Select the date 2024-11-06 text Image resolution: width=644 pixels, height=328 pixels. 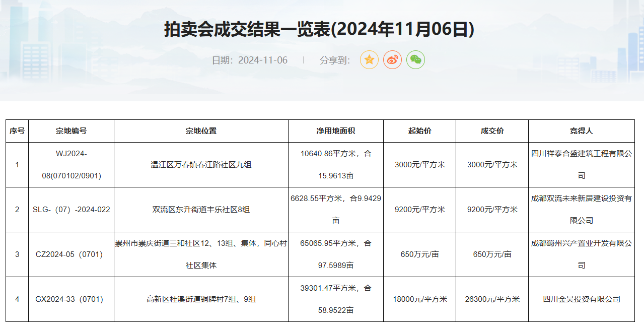(262, 60)
